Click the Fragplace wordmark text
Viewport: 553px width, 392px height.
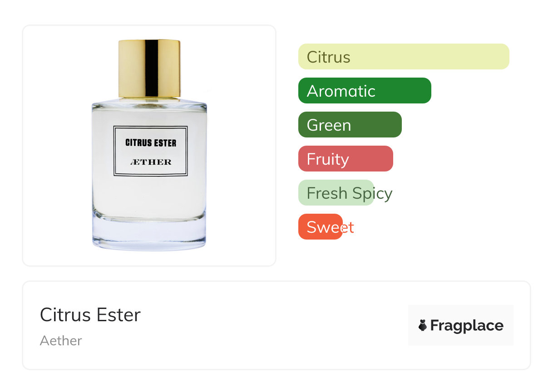tap(467, 325)
